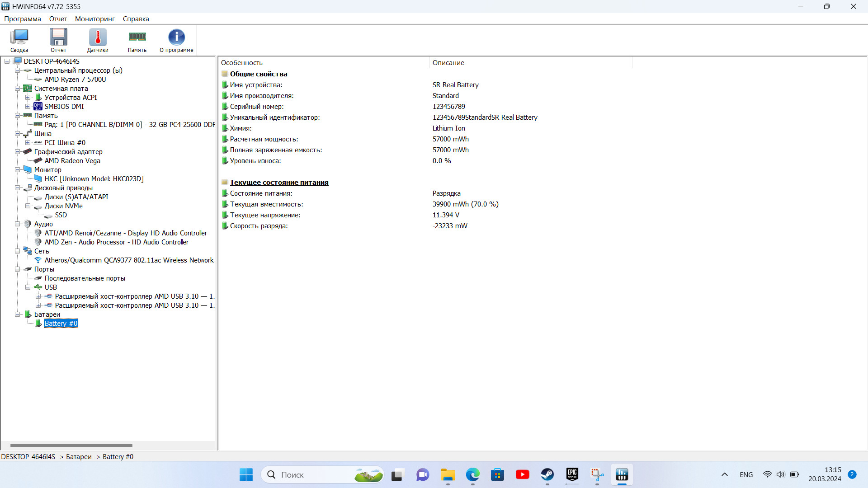The image size is (868, 488).
Task: Open YouTube from the taskbar
Action: tap(523, 475)
